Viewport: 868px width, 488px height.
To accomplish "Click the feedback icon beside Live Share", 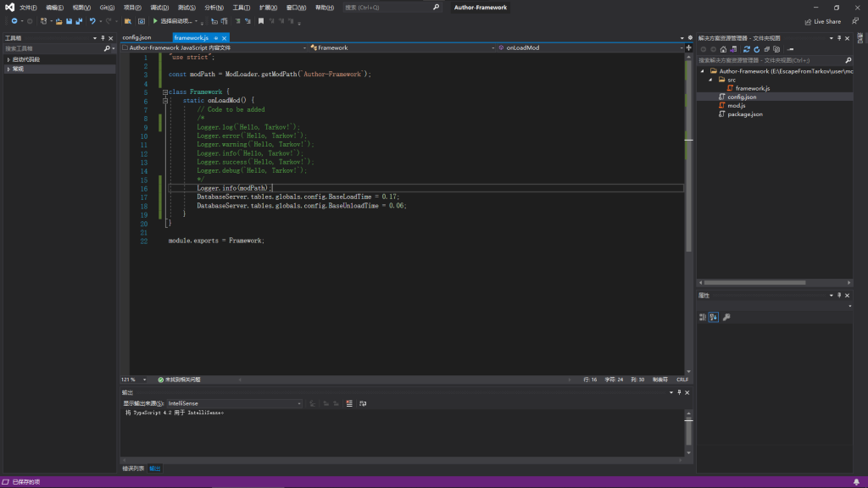I will 855,21.
